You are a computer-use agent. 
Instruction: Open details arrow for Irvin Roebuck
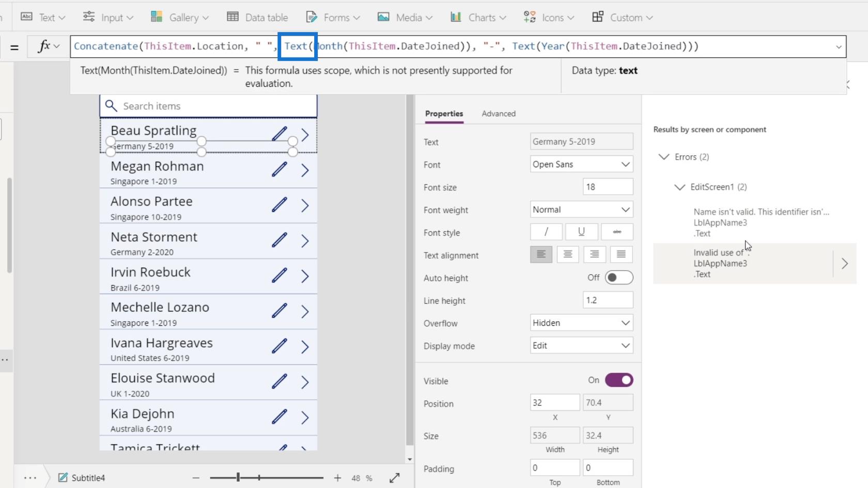click(x=305, y=276)
